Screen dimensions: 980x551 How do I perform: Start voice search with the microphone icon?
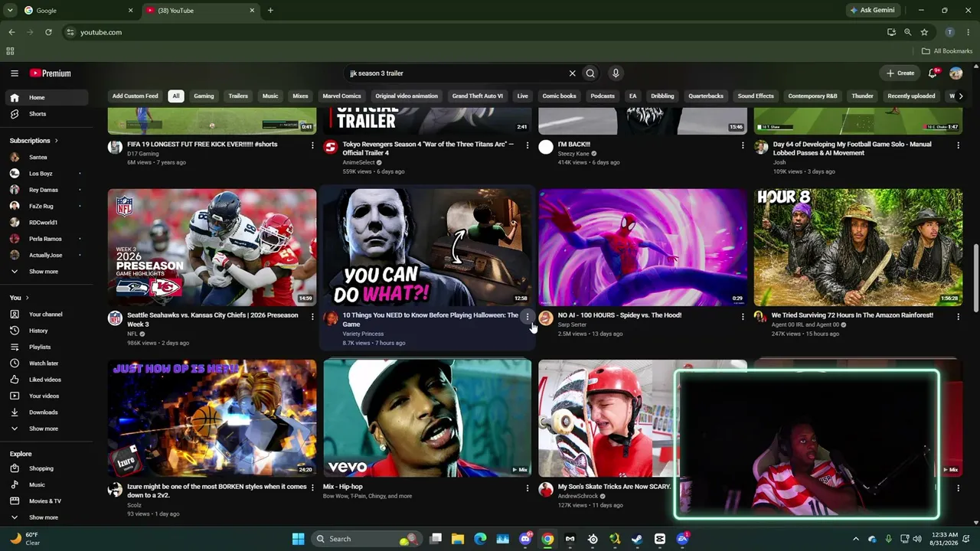616,73
